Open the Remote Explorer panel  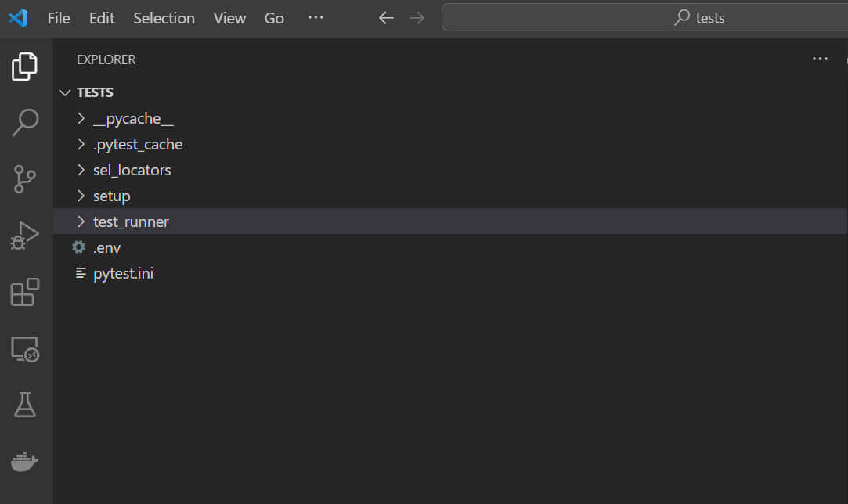(x=26, y=349)
